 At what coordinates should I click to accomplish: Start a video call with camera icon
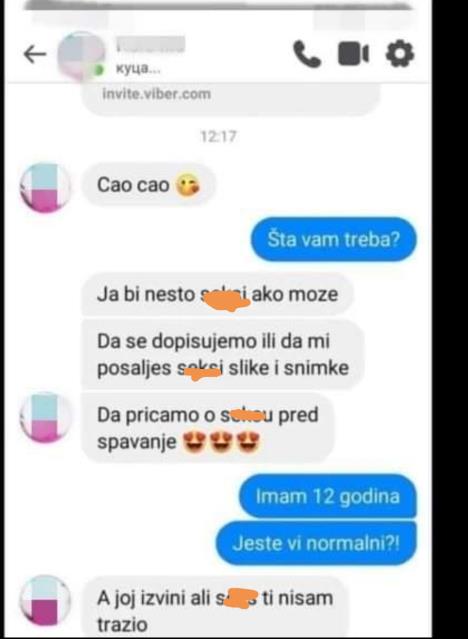pyautogui.click(x=353, y=54)
